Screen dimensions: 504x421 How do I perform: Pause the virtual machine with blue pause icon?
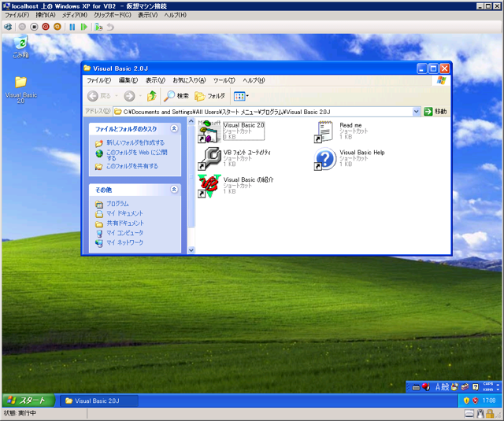[x=72, y=27]
